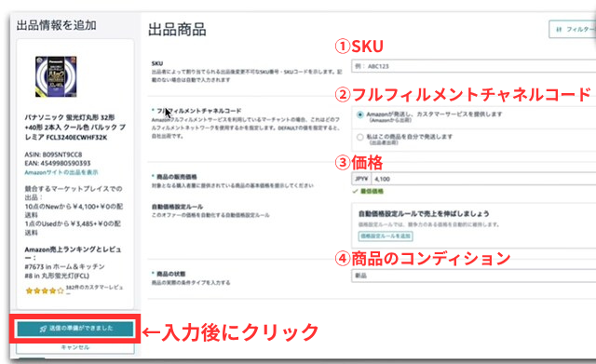Click the '#8 in 丸形蛍光灯(FCL)' ranking
596x364 pixels.
tap(57, 276)
